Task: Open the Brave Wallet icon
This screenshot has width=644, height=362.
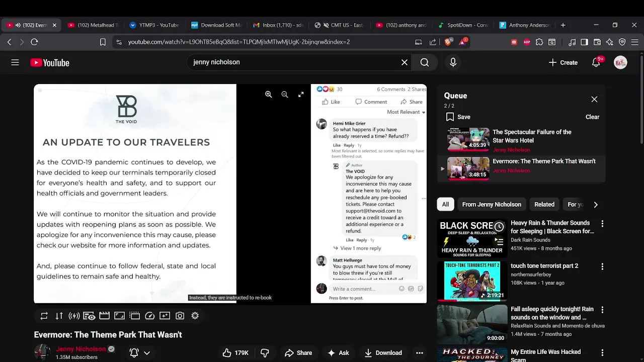Action: coord(597,42)
